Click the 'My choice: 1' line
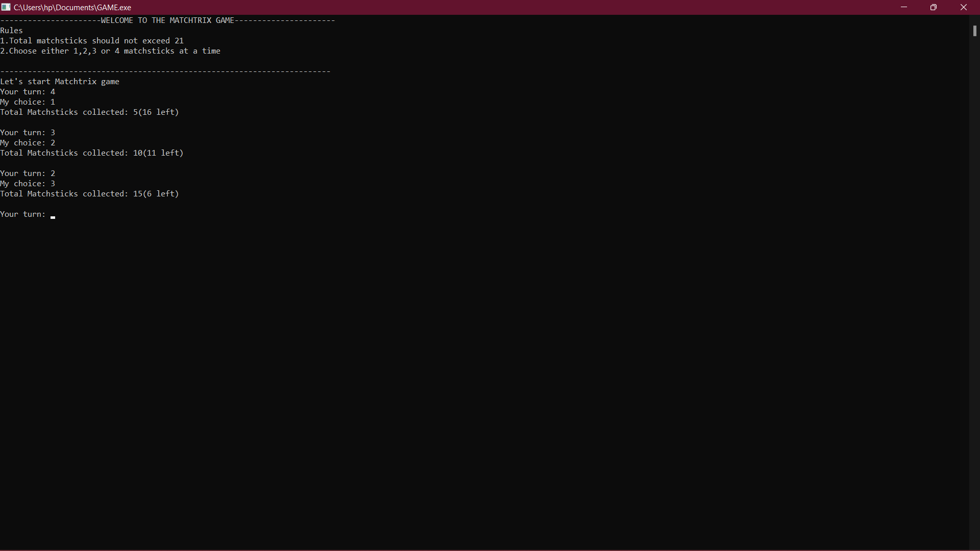980x551 pixels. pos(28,102)
